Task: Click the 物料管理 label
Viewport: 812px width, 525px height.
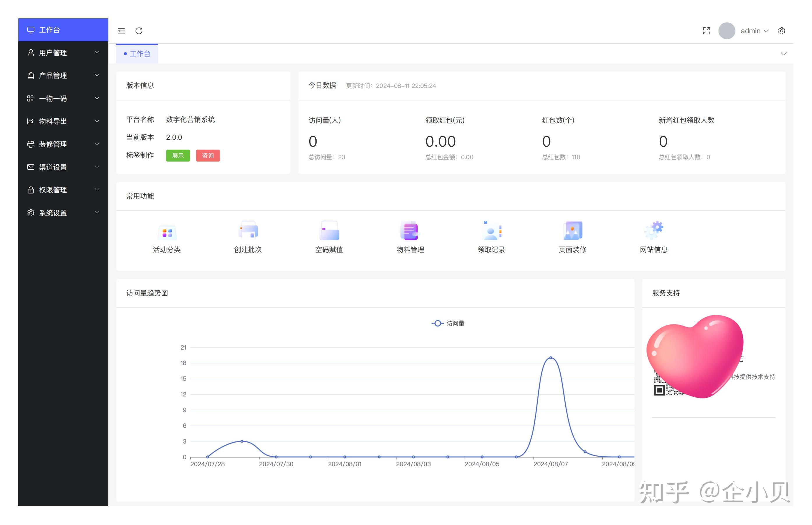Action: tap(410, 249)
